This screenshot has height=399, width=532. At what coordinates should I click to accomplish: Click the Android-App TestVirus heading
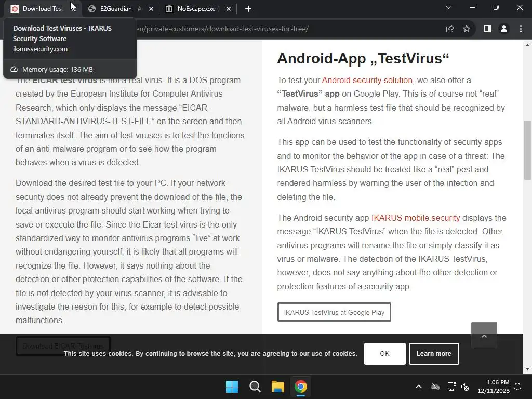point(363,58)
